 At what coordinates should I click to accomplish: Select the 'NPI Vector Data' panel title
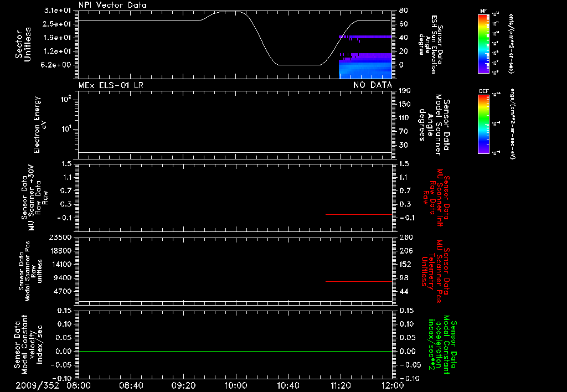pyautogui.click(x=112, y=5)
